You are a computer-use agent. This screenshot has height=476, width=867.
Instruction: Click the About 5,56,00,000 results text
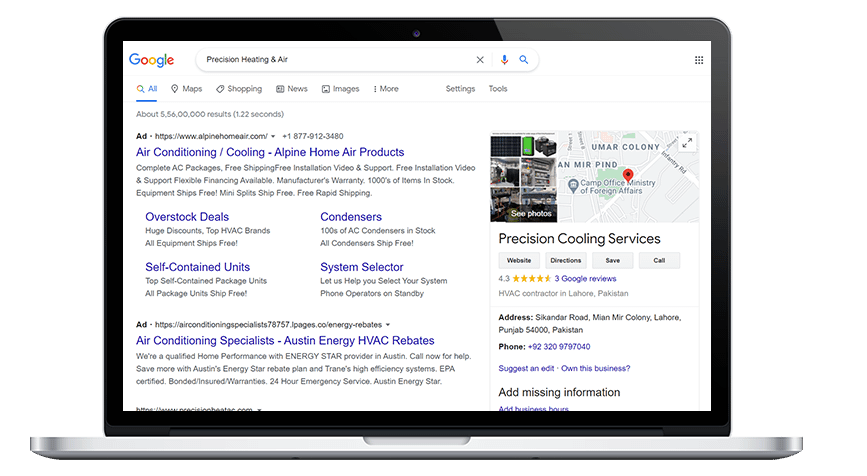click(210, 114)
